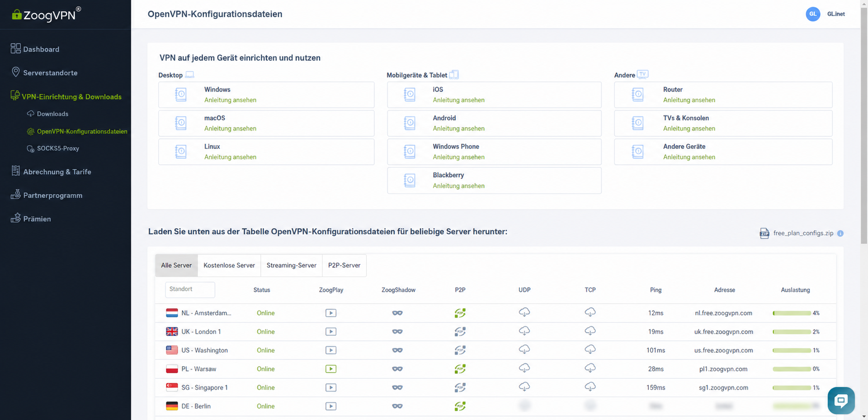
Task: View the Router setup guide link
Action: point(689,100)
